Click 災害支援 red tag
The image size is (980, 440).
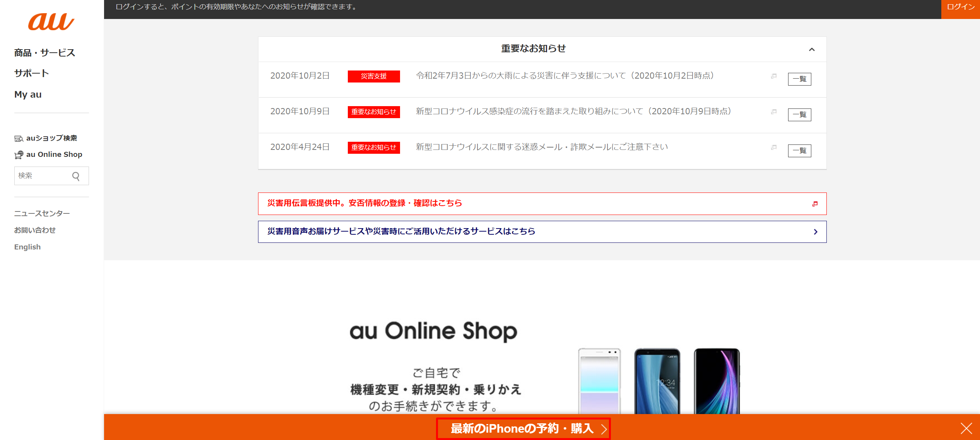pyautogui.click(x=374, y=76)
